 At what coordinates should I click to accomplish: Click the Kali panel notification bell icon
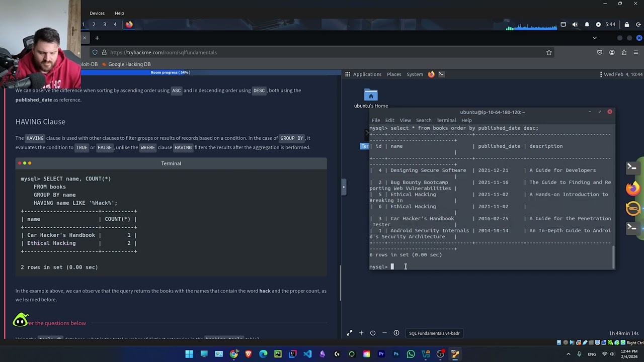(587, 24)
